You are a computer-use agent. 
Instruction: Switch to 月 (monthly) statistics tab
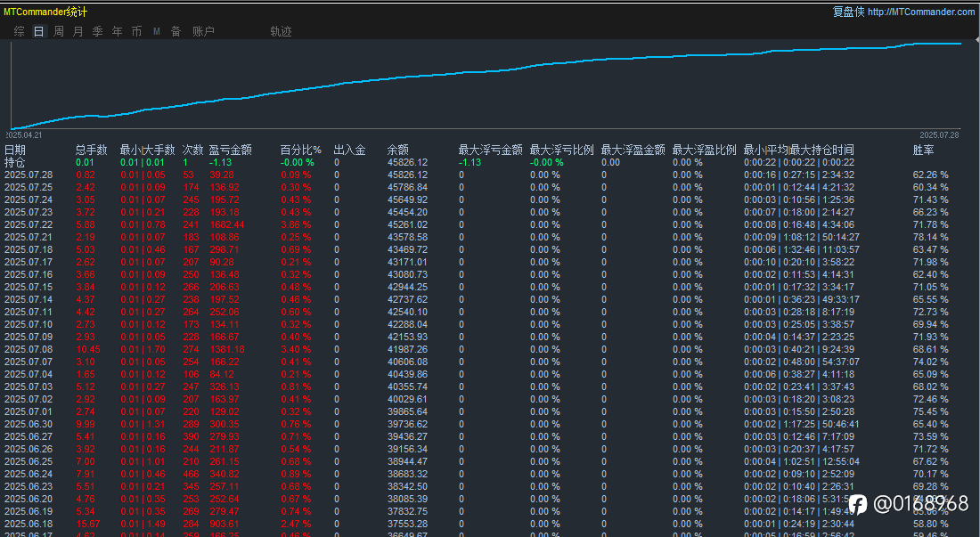click(x=78, y=31)
